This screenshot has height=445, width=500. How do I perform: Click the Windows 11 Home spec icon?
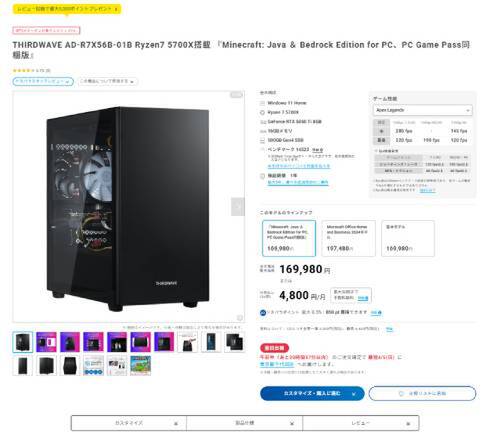point(262,103)
